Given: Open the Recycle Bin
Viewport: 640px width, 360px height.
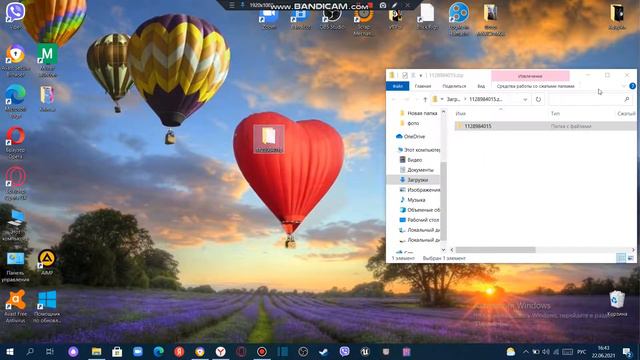Looking at the screenshot, I should 617,303.
